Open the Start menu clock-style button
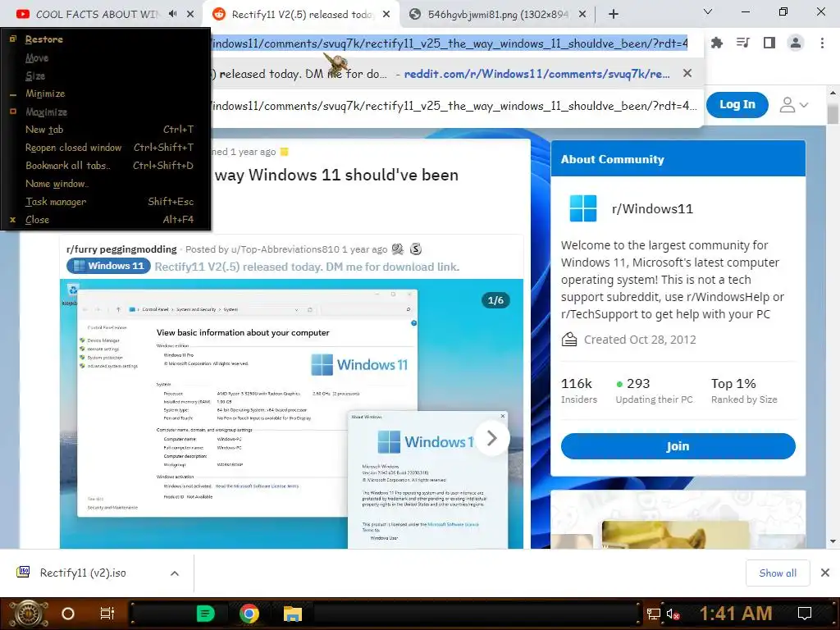Image resolution: width=840 pixels, height=630 pixels. 29,614
